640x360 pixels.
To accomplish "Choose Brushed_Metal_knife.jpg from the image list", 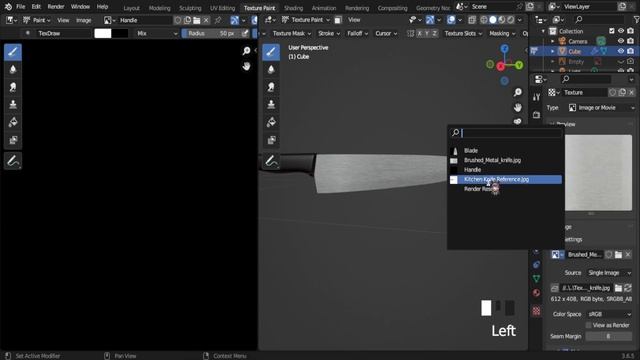I will coord(505,160).
